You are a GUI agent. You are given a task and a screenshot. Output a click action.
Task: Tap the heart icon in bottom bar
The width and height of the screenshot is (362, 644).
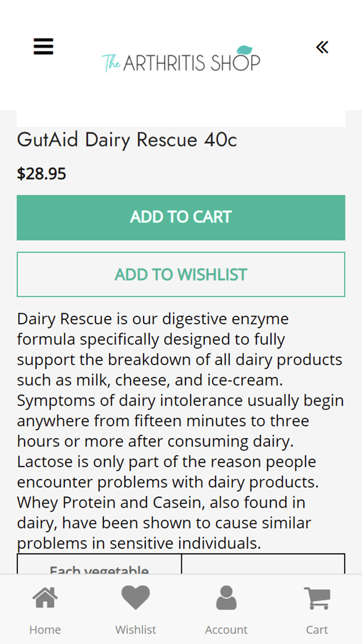pos(136,597)
